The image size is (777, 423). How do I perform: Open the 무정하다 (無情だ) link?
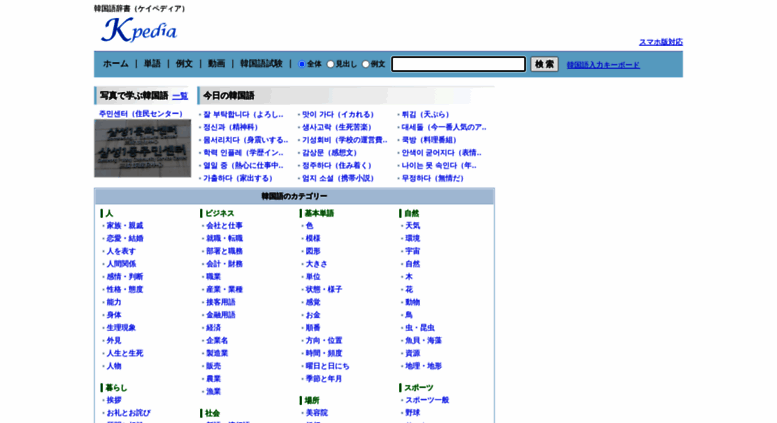(x=433, y=178)
